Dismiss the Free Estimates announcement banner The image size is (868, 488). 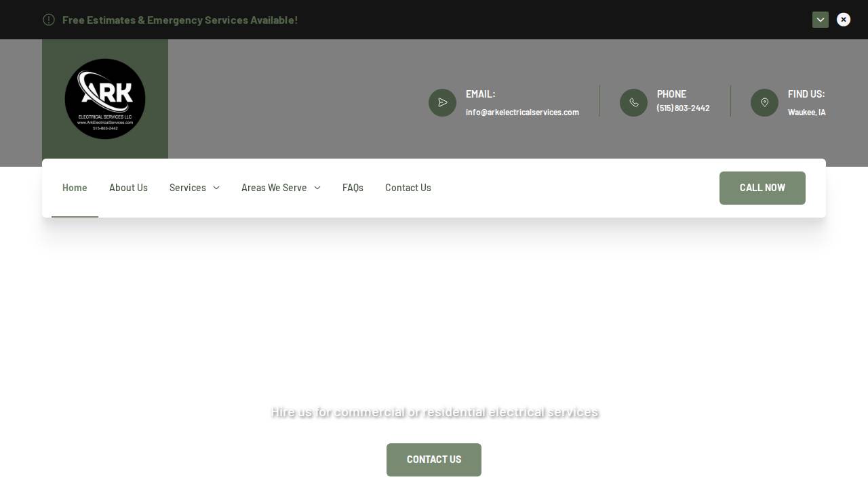coord(844,20)
